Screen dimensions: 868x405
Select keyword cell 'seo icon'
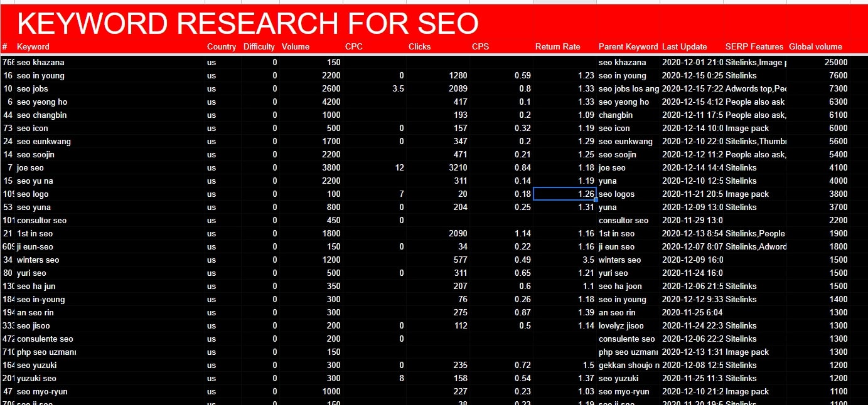coord(110,128)
